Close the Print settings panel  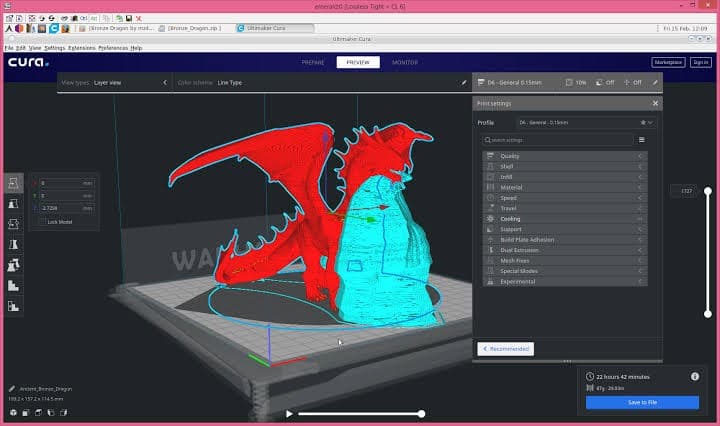click(x=655, y=103)
